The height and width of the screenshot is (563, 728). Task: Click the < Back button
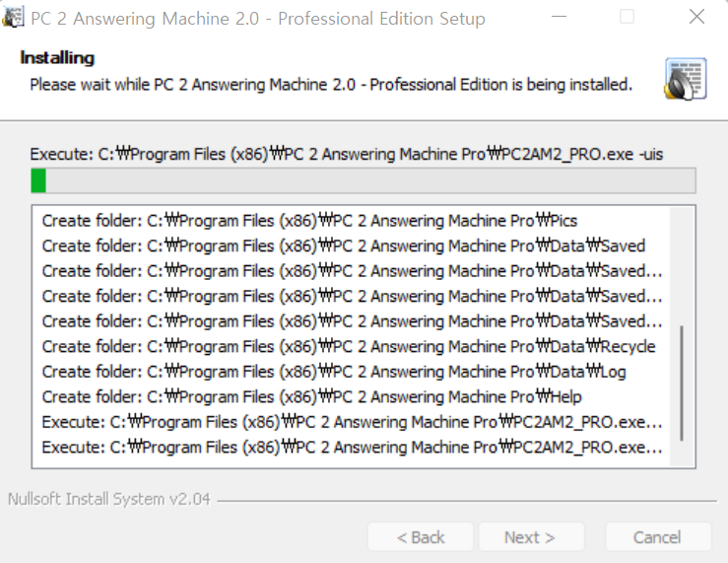(x=421, y=537)
